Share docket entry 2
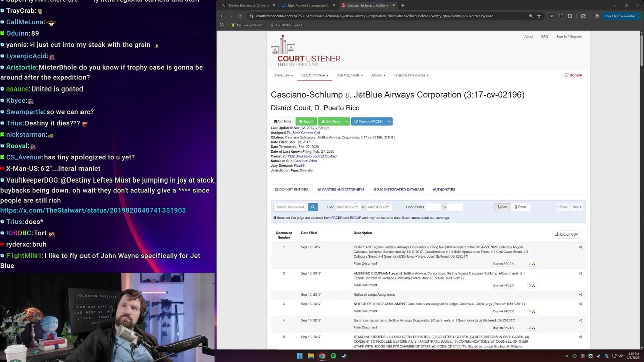Image resolution: width=644 pixels, height=362 pixels. pos(580,274)
